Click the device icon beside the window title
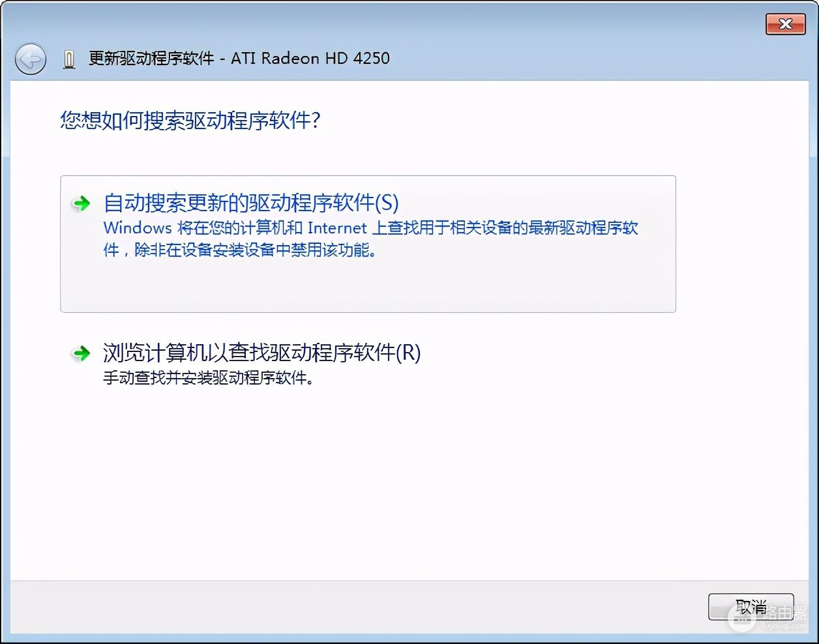 point(69,60)
